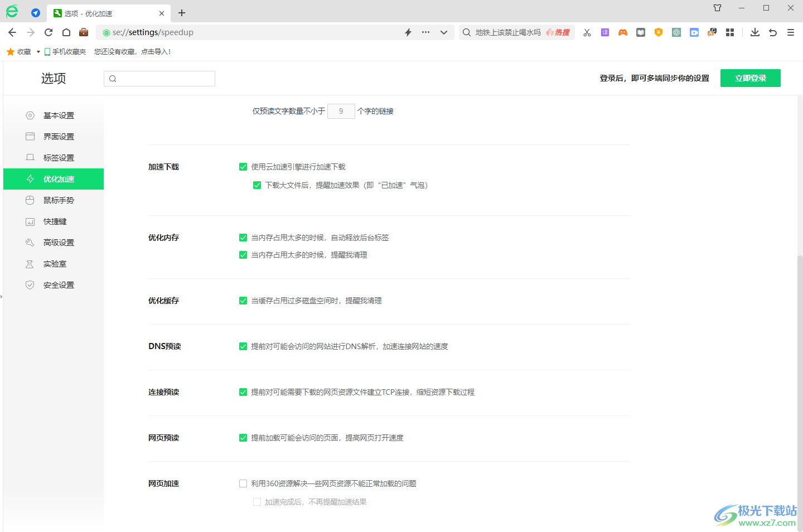
Task: Uncheck 当缓存占用过多磁盘空间时 option
Action: (x=243, y=301)
